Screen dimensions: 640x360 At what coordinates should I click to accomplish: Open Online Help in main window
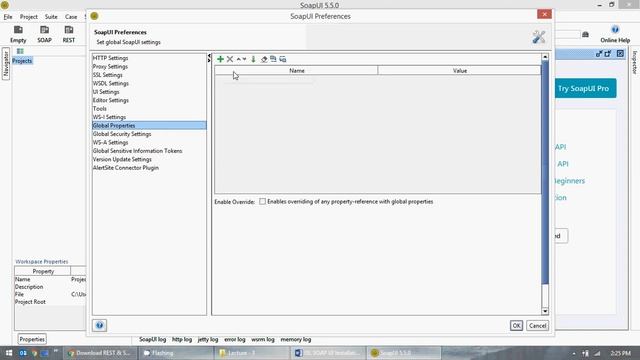615,34
